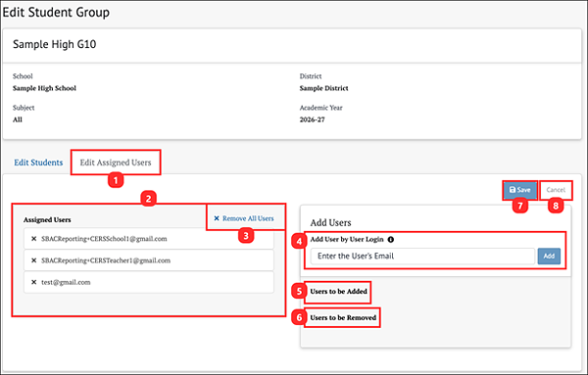
Task: Click the Sample High G10 group name
Action: (54, 44)
